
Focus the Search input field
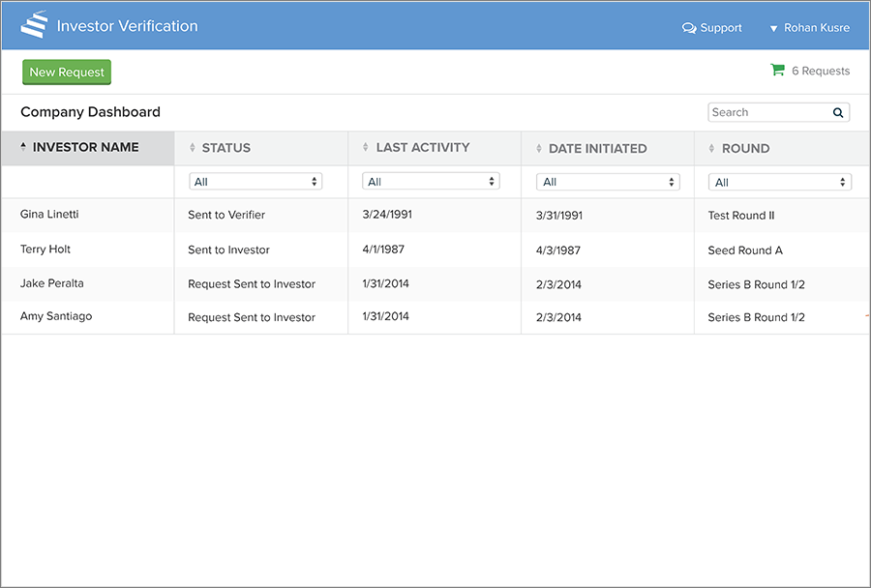point(767,112)
